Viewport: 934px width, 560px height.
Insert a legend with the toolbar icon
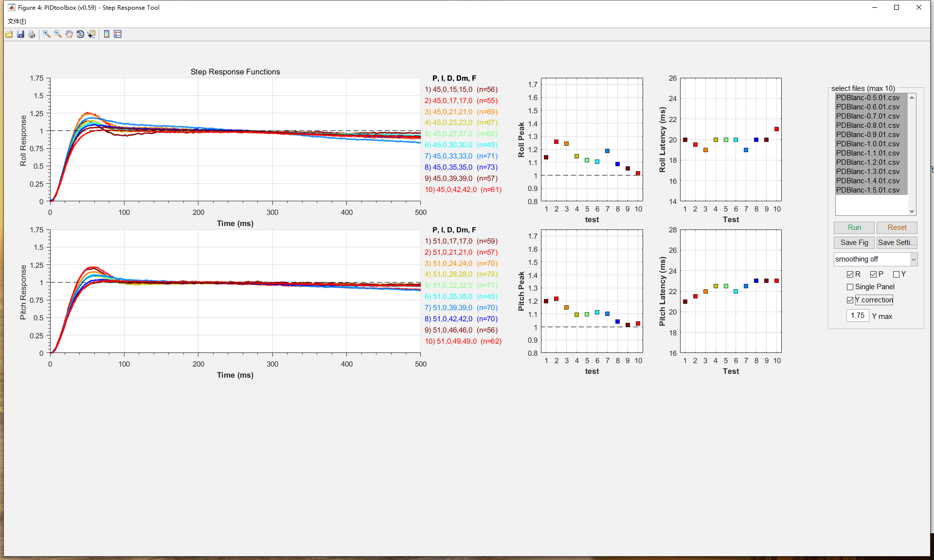tap(118, 34)
